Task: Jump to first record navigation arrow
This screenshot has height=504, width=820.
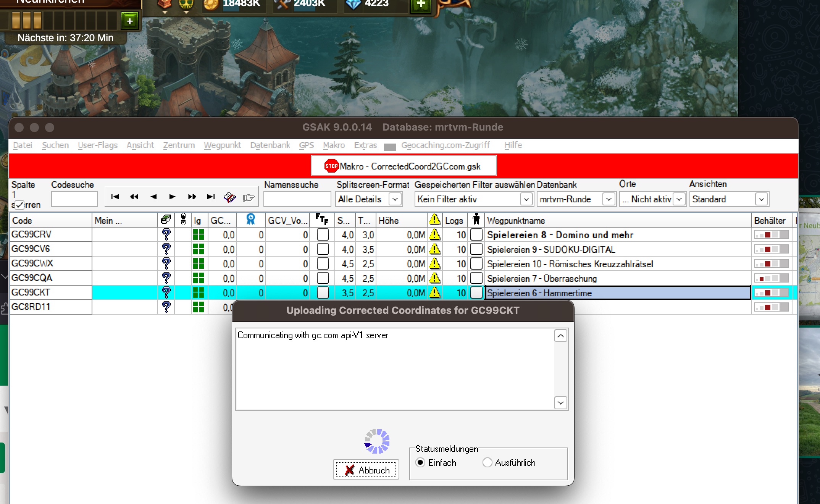Action: click(x=115, y=197)
